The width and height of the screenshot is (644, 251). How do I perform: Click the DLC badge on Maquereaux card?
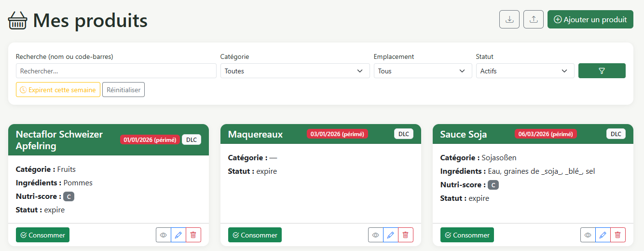404,134
